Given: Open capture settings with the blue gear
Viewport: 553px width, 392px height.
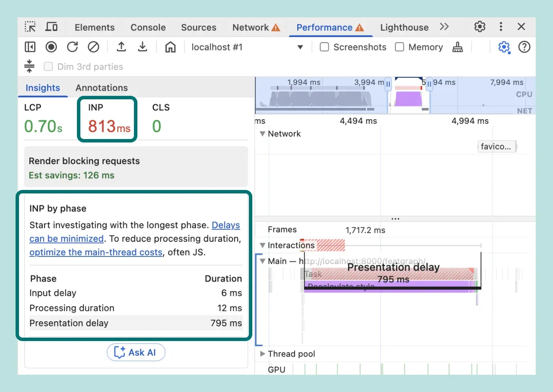Looking at the screenshot, I should click(x=504, y=47).
